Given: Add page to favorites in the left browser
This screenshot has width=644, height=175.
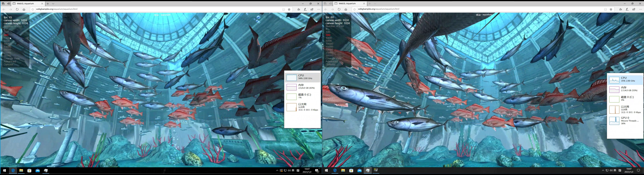Looking at the screenshot, I should coord(289,10).
